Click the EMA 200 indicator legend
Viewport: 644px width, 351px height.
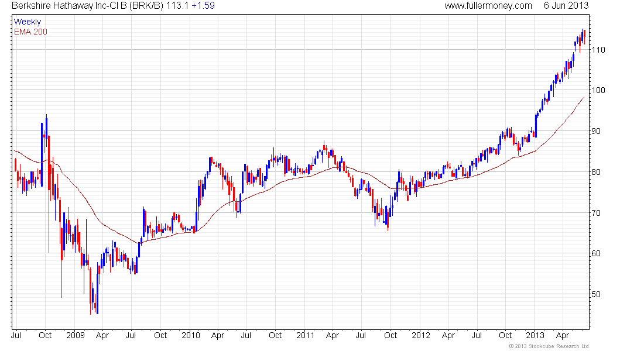coord(30,32)
